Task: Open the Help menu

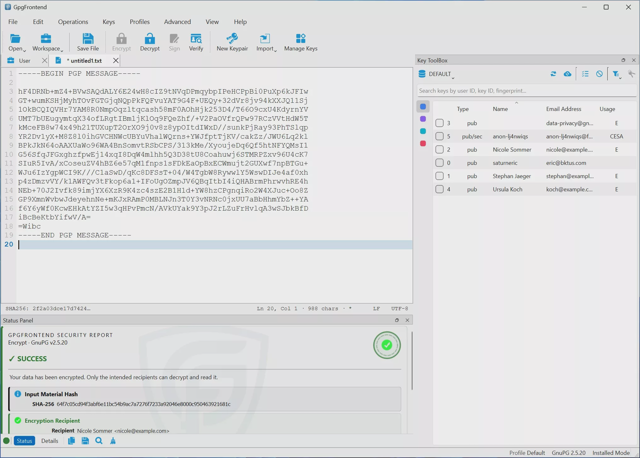Action: click(x=240, y=22)
